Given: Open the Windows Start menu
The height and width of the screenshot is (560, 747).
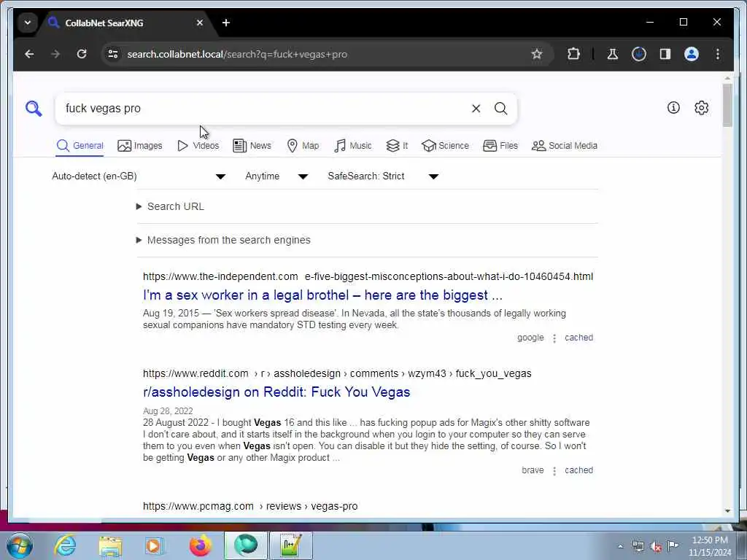Looking at the screenshot, I should coord(20,545).
